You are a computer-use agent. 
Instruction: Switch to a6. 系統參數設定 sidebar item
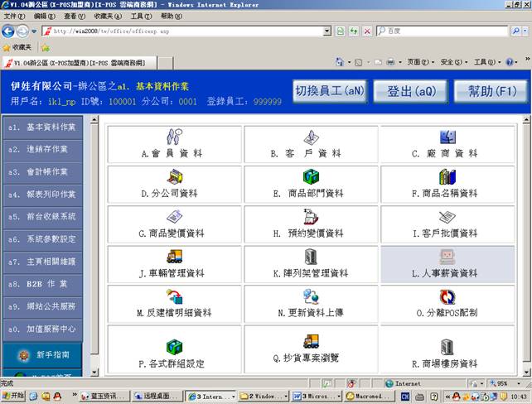point(42,238)
